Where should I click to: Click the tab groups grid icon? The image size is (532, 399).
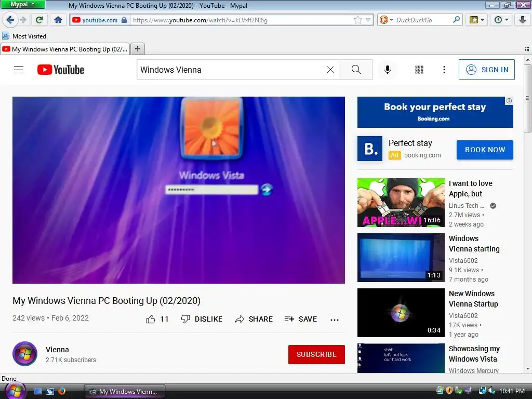527,49
